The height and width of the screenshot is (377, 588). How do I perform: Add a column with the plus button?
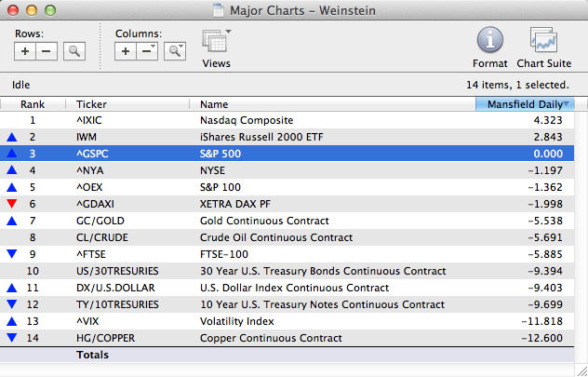[126, 51]
